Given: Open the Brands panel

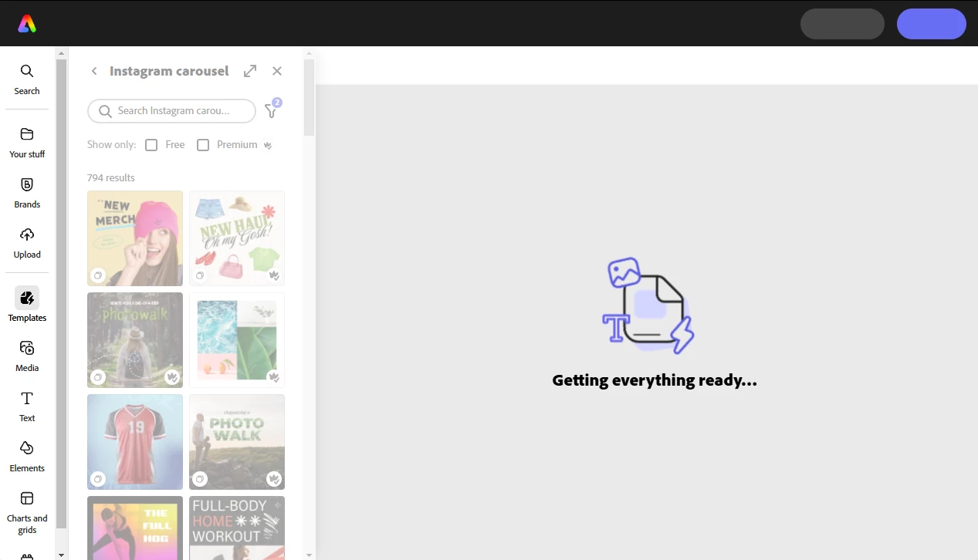Looking at the screenshot, I should click(x=27, y=193).
